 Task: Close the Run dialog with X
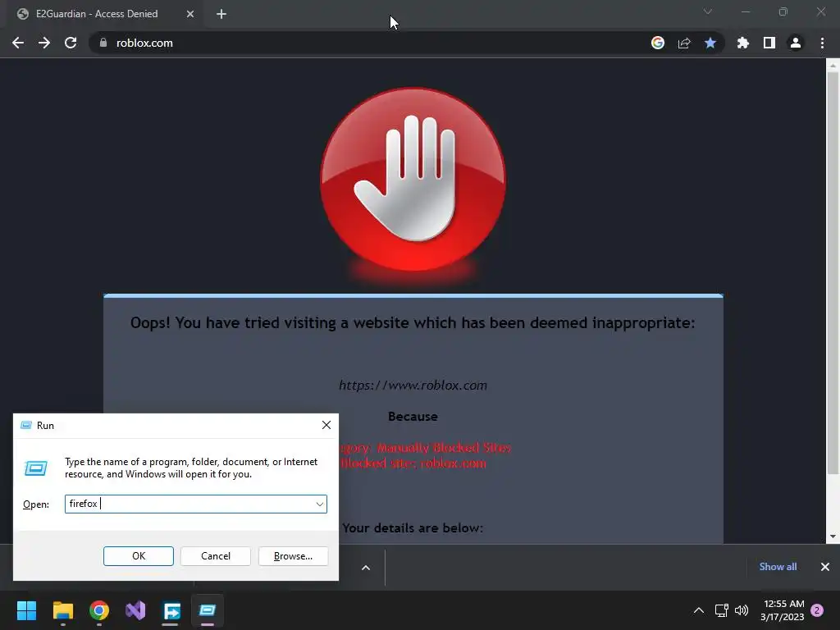[326, 426]
